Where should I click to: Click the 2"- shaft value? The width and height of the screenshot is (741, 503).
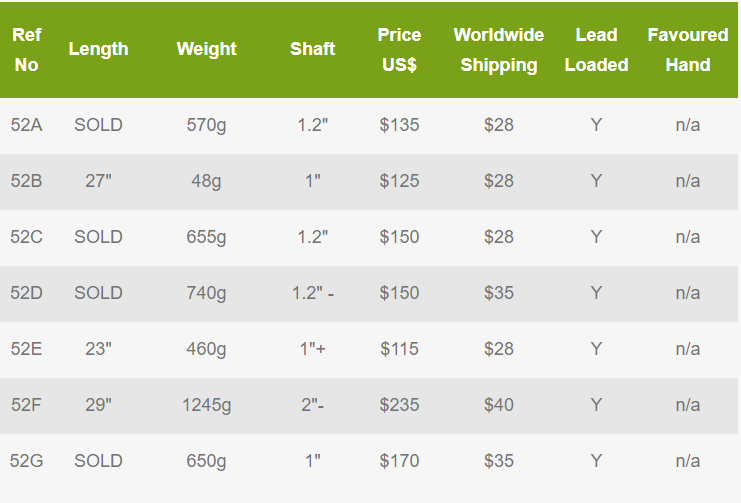point(312,405)
